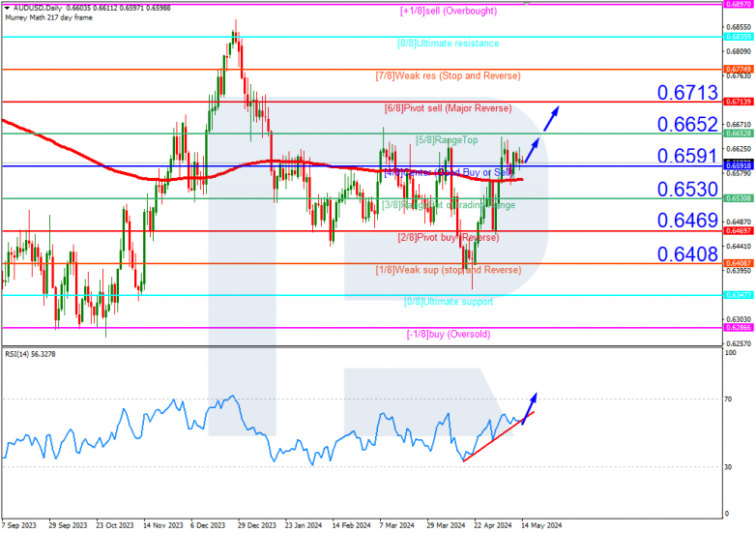Screen dimensions: 756x533
Task: Select the [2/8]Pivot buy (Reverse) label
Action: tap(449, 237)
